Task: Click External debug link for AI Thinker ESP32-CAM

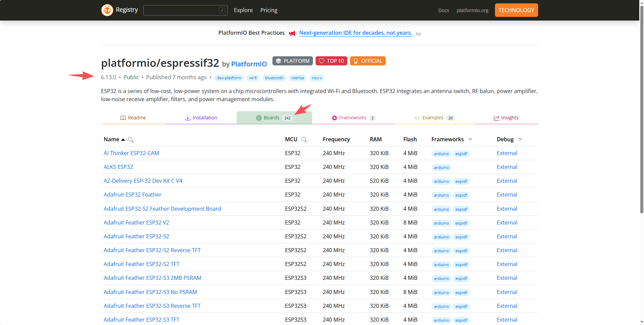Action: pyautogui.click(x=507, y=153)
